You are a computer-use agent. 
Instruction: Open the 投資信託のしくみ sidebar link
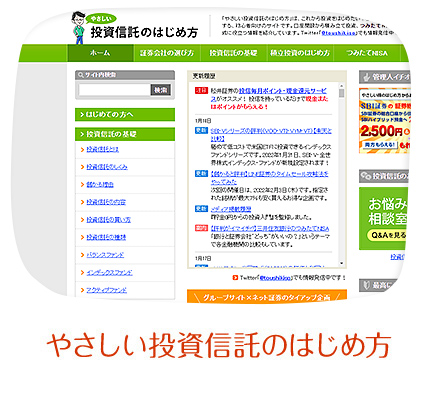pos(107,167)
